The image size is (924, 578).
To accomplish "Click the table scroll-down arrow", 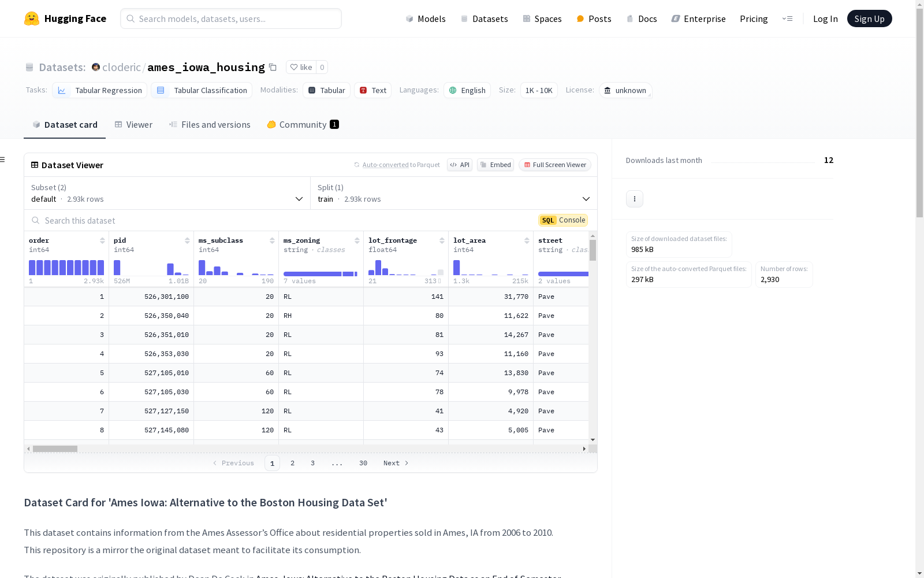I will (x=593, y=440).
